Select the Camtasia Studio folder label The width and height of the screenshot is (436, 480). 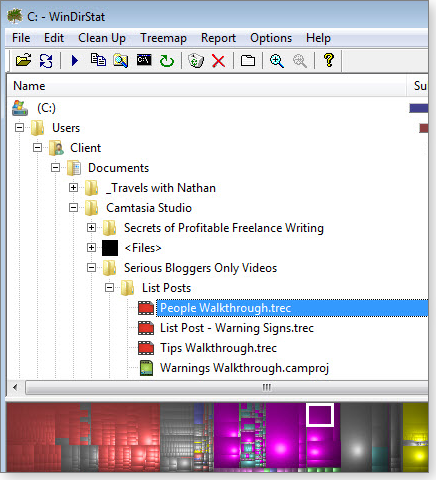[x=149, y=208]
